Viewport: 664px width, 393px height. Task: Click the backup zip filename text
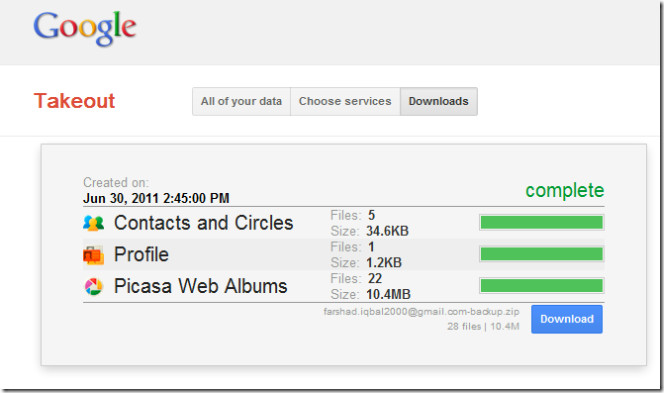pos(421,312)
